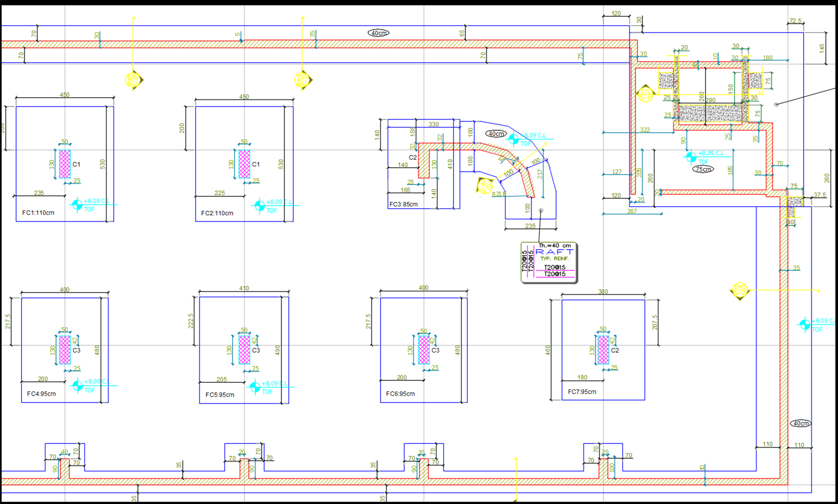
Task: Click the cyan level marker in footing FC1
Action: click(77, 205)
